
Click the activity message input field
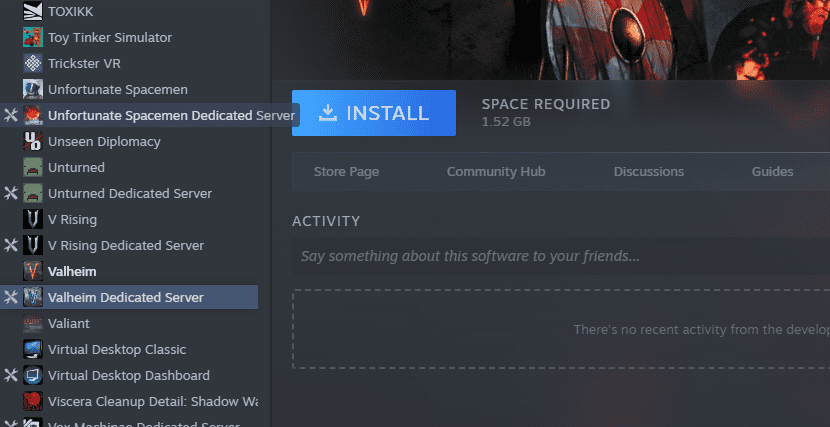tap(560, 257)
